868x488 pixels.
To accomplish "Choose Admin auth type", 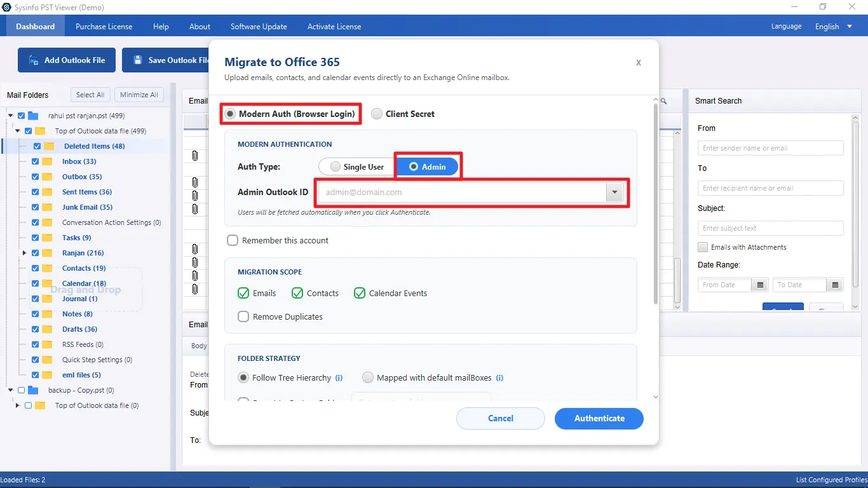I will [427, 166].
